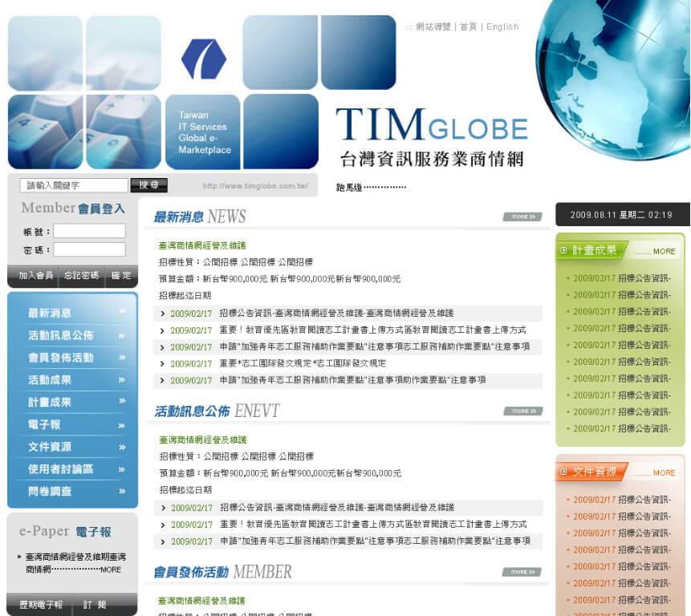
Task: Click the more button in 會員發佈活動 MEMBER section
Action: point(522,572)
